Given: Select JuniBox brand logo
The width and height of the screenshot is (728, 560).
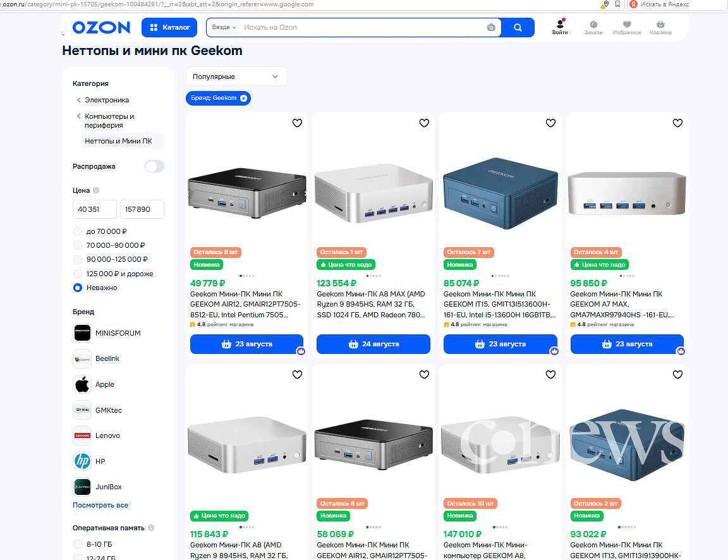Looking at the screenshot, I should pyautogui.click(x=82, y=487).
